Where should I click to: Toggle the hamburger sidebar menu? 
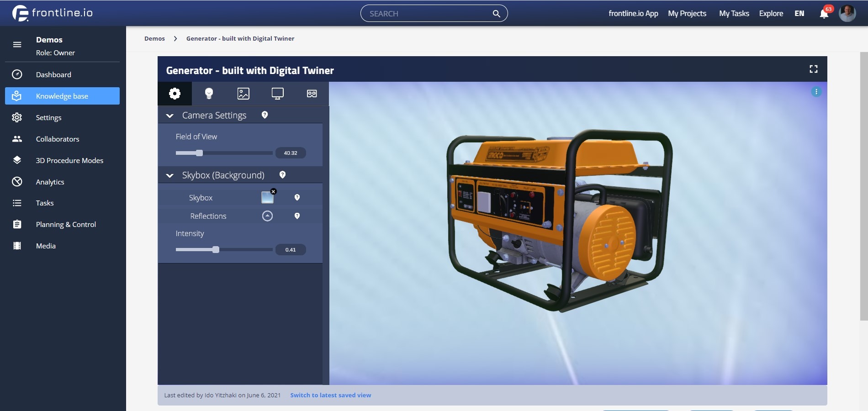tap(17, 45)
